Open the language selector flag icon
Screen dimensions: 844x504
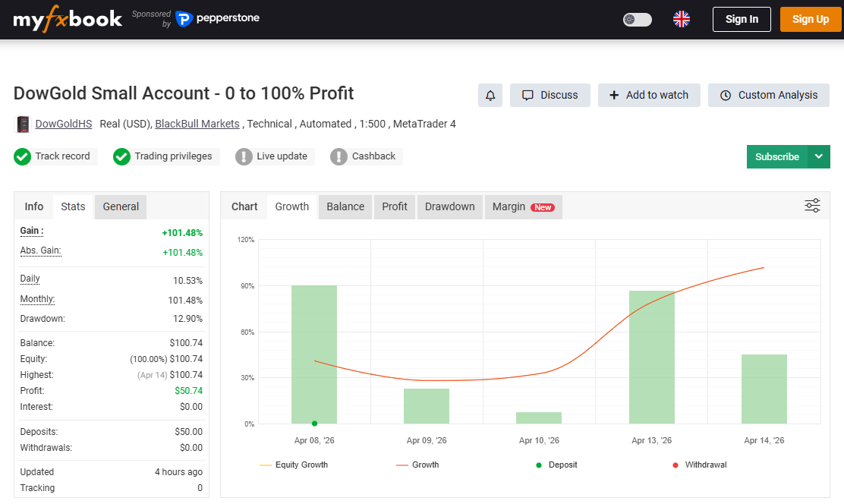(x=681, y=19)
